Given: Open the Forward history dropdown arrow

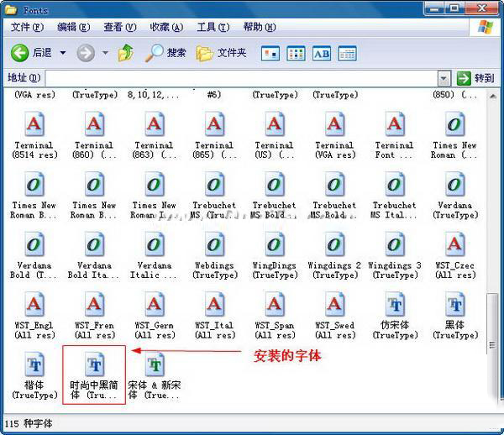Looking at the screenshot, I should tap(105, 53).
